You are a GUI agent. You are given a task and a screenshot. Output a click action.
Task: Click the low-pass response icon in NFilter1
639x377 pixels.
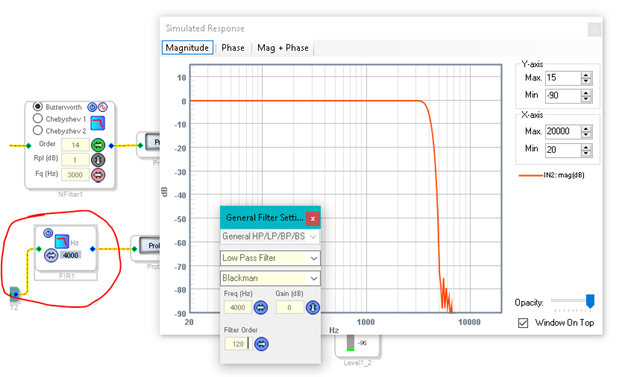(x=98, y=123)
